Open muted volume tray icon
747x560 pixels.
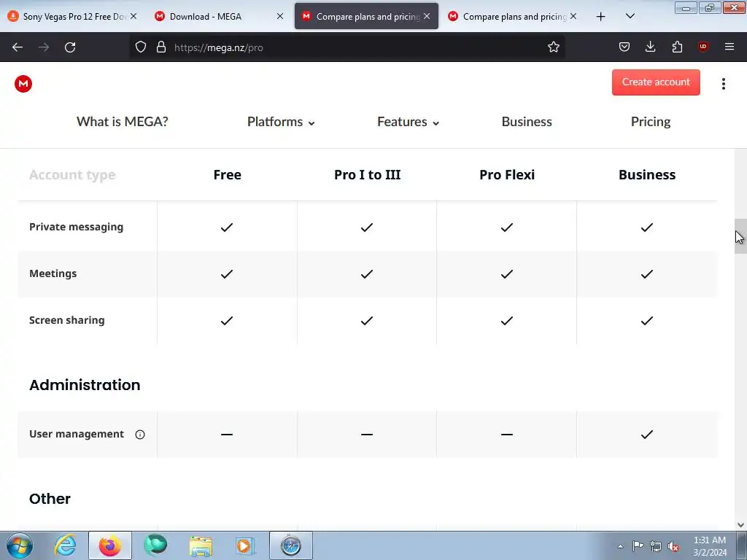673,546
